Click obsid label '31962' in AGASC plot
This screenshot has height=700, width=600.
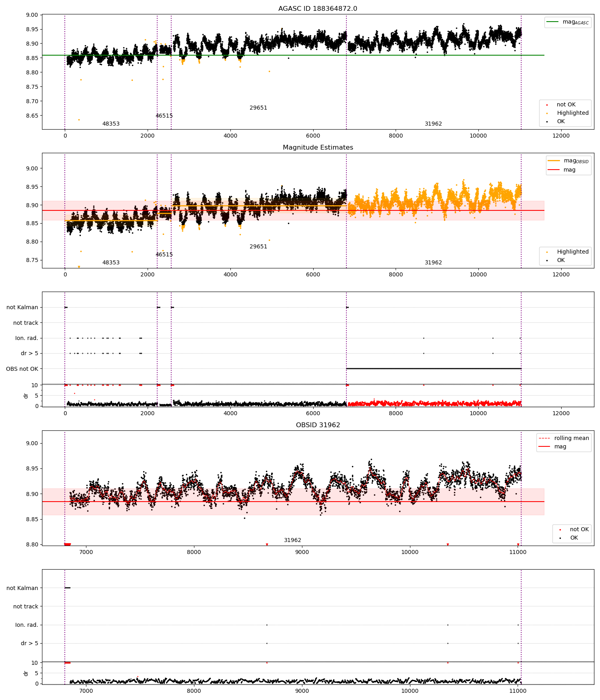(x=433, y=124)
